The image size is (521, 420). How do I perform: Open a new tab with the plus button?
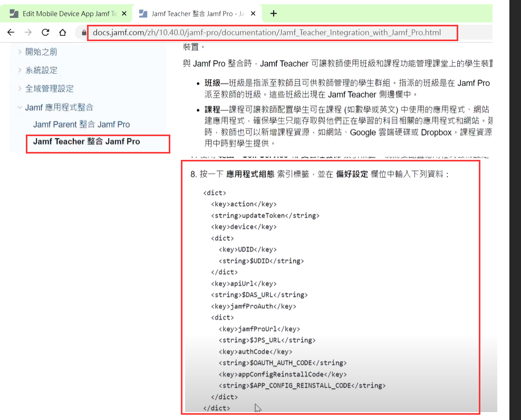coord(274,14)
